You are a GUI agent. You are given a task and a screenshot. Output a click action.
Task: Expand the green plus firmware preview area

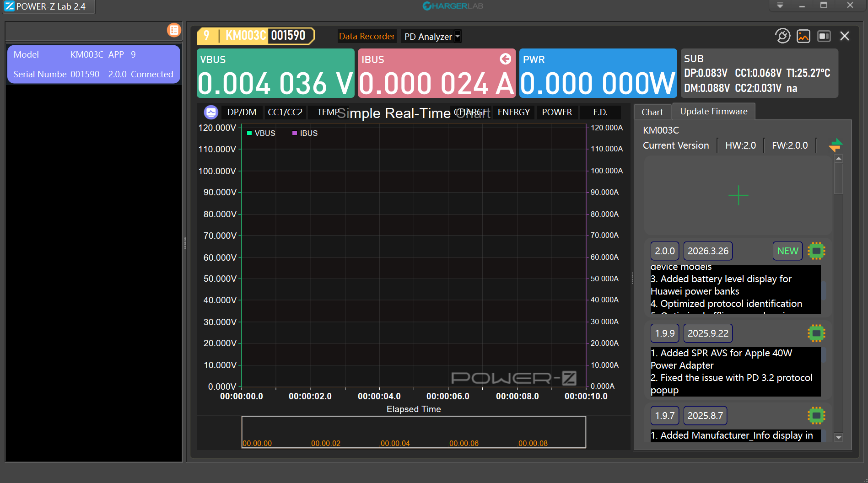point(738,196)
